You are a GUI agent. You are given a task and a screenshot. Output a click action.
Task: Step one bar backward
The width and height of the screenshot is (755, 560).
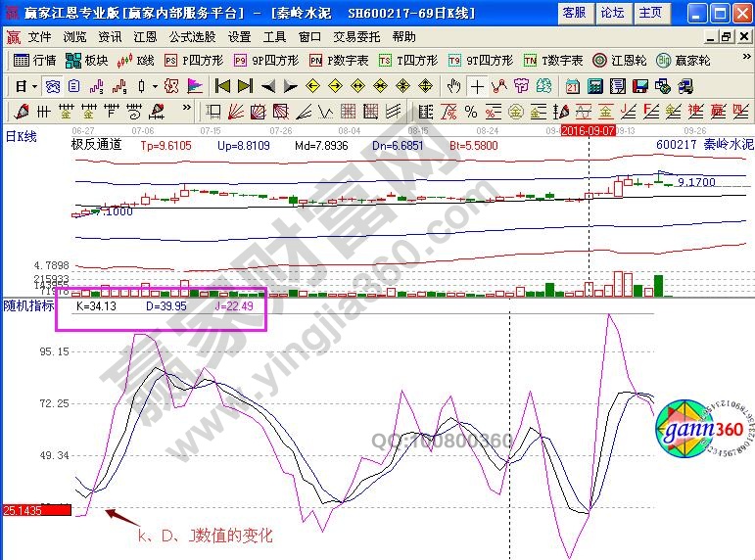click(x=267, y=87)
